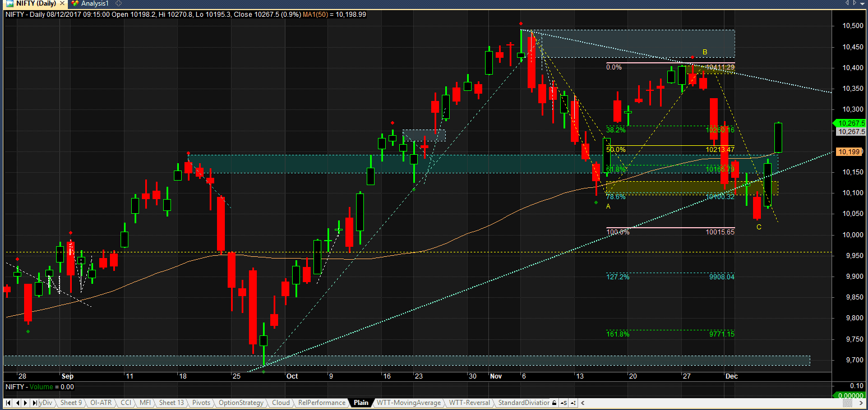
Task: Click the yellow wave label C
Action: point(759,227)
